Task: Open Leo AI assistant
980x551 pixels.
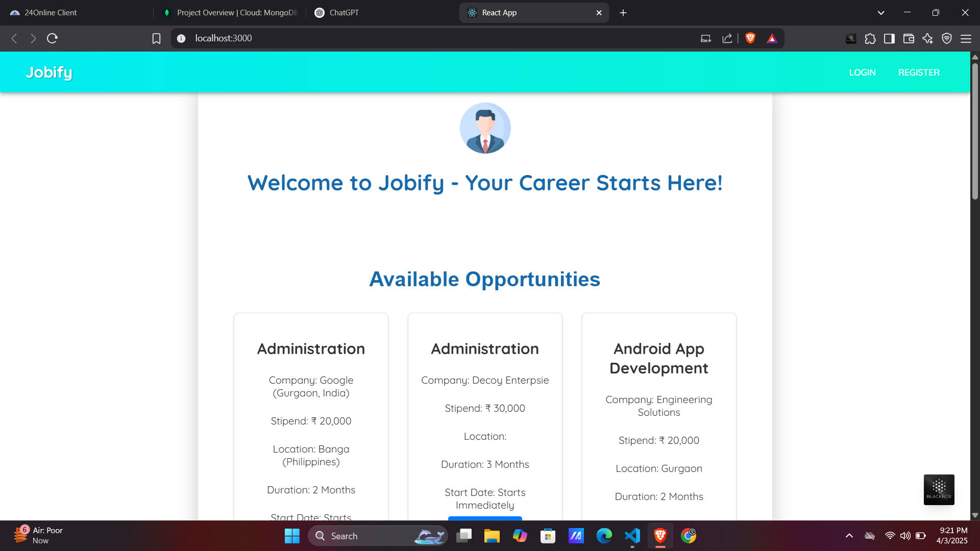Action: (928, 38)
